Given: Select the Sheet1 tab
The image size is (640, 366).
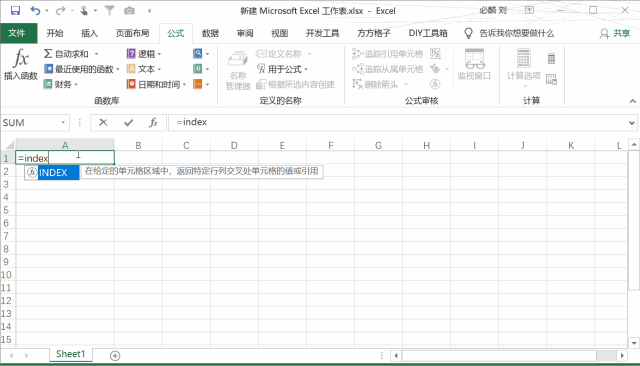Looking at the screenshot, I should [70, 354].
